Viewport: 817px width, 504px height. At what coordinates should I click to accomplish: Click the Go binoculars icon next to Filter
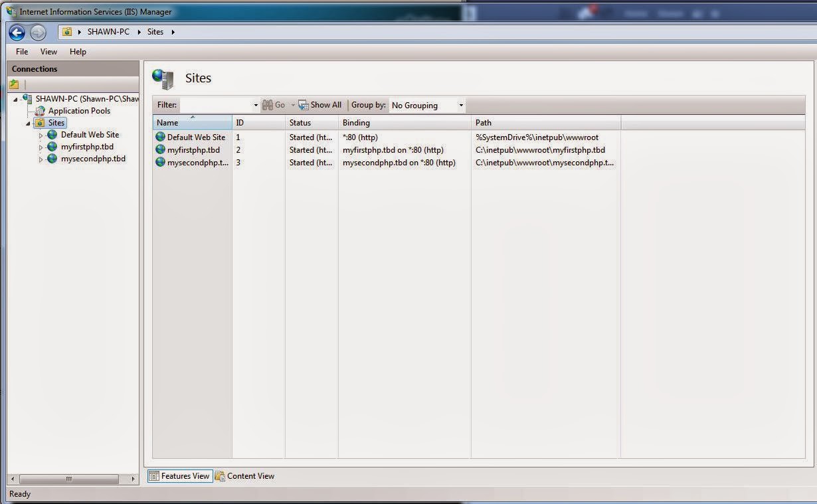pos(268,104)
